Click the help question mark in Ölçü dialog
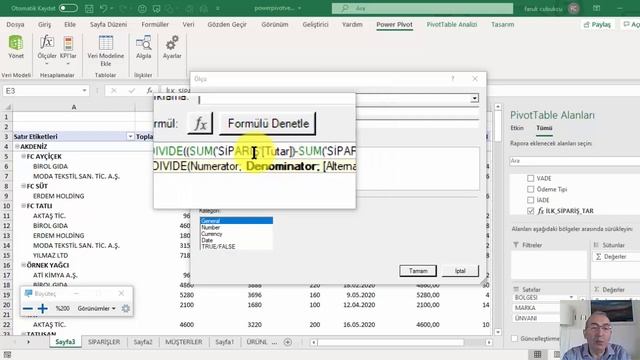This screenshot has height=360, width=640. pyautogui.click(x=453, y=79)
